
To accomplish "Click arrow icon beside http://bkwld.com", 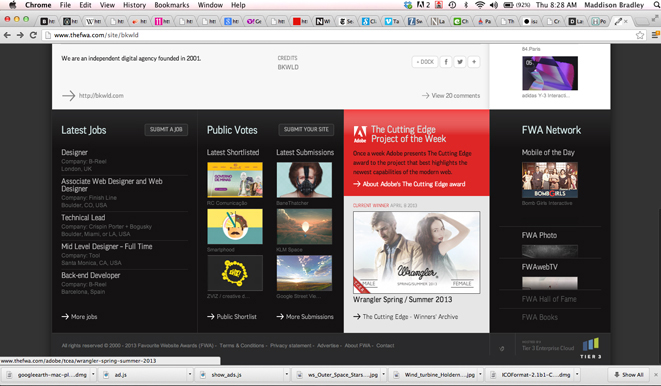I will point(68,96).
